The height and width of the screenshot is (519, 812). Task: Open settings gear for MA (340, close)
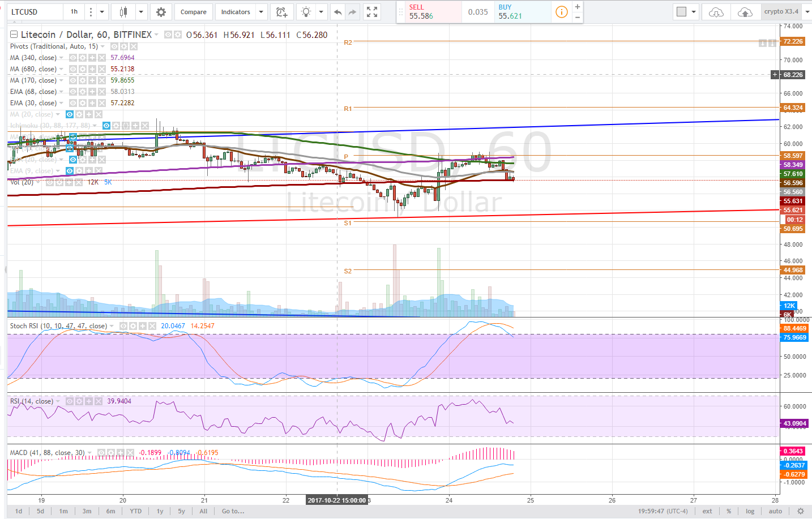point(83,58)
